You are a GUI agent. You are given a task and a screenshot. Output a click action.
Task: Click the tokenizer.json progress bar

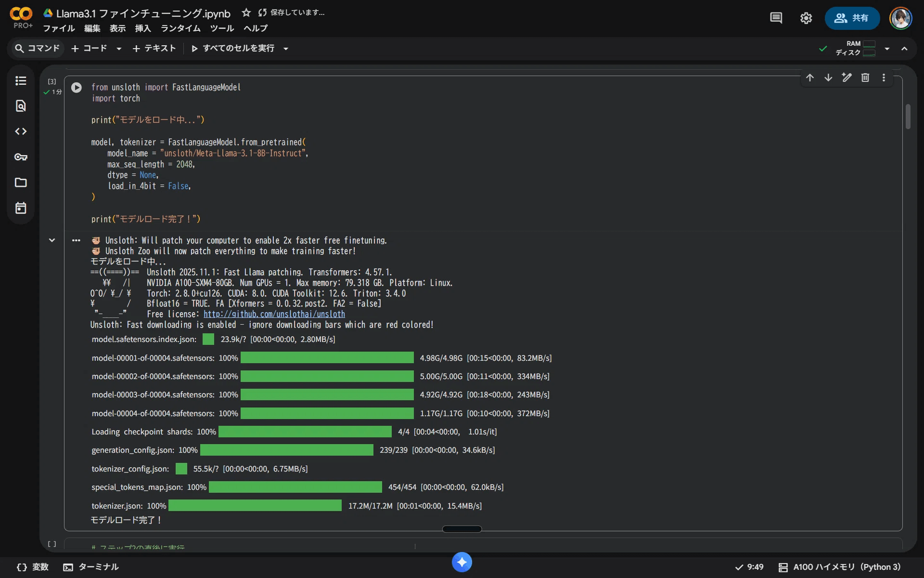tap(255, 506)
